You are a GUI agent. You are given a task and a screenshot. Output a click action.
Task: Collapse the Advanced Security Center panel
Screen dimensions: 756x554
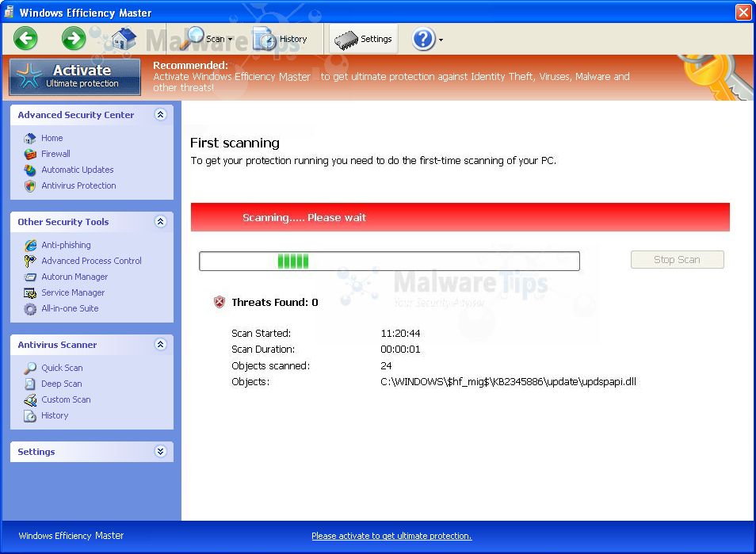(x=161, y=114)
